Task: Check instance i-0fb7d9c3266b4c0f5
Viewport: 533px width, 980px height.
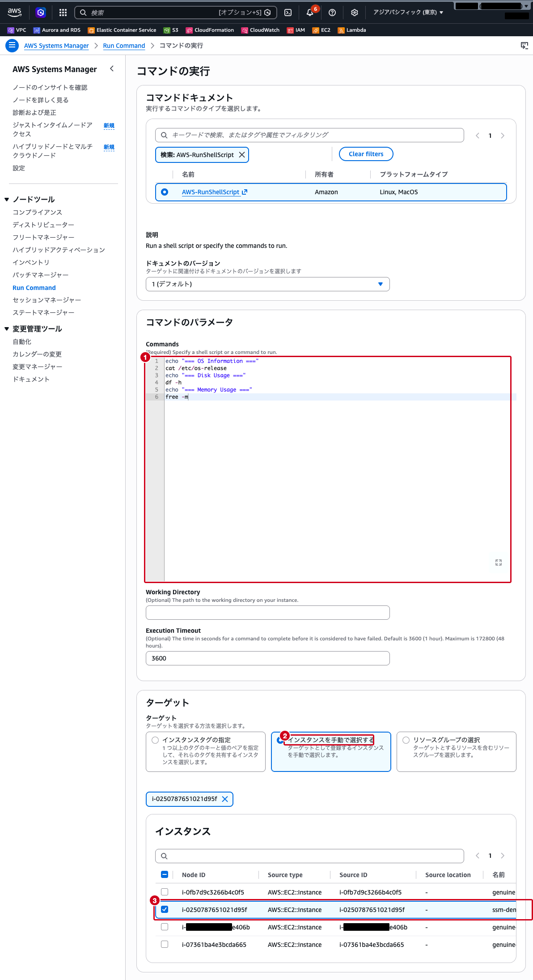Action: (x=165, y=892)
